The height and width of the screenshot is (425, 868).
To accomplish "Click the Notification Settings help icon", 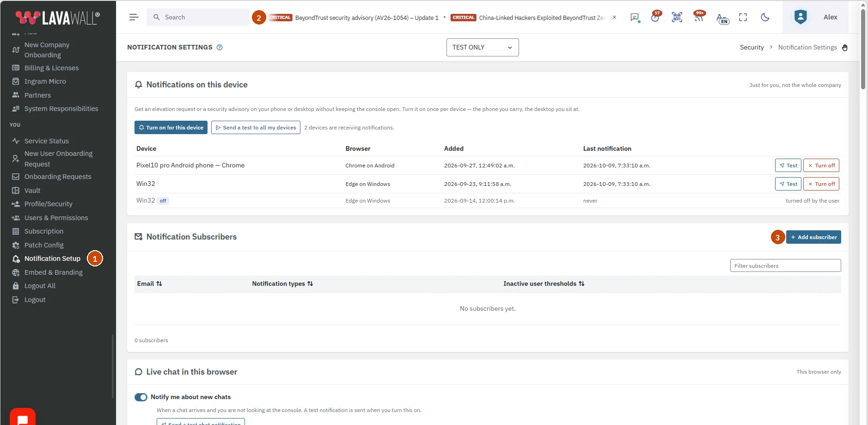I will coord(220,47).
